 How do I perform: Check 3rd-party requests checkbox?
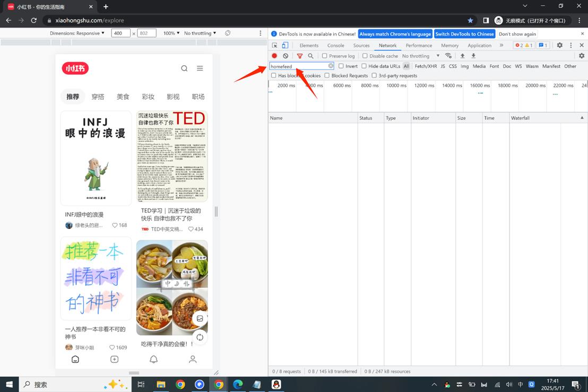(374, 75)
